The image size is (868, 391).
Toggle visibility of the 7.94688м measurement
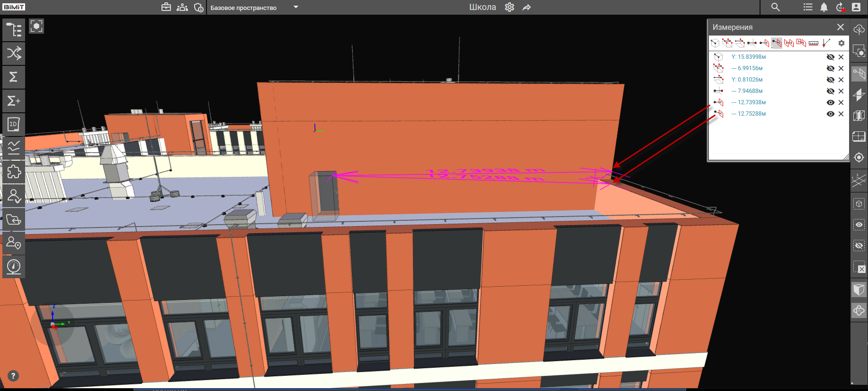coord(830,91)
